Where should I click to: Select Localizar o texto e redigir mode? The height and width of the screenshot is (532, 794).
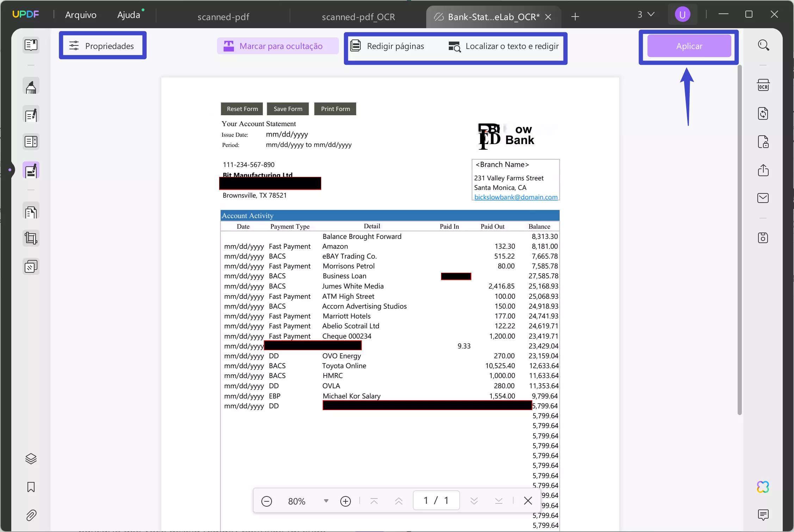coord(503,46)
